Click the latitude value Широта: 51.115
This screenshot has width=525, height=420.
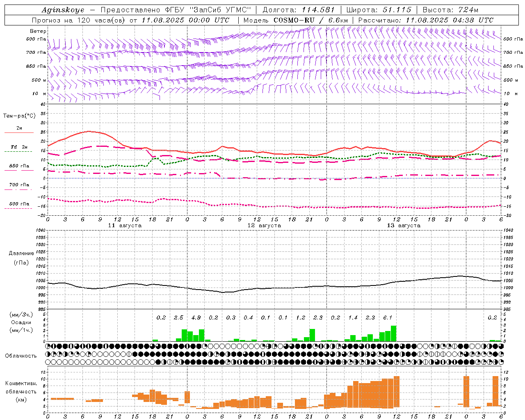point(379,10)
